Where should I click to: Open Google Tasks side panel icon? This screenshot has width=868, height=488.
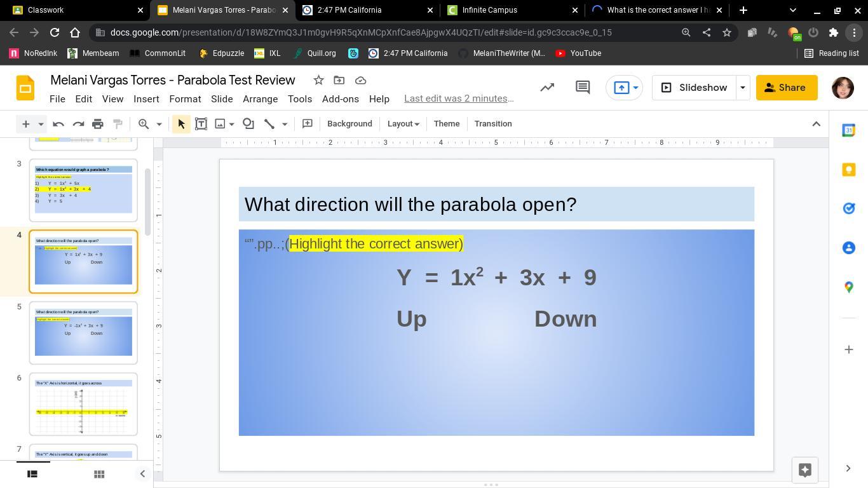coord(849,208)
